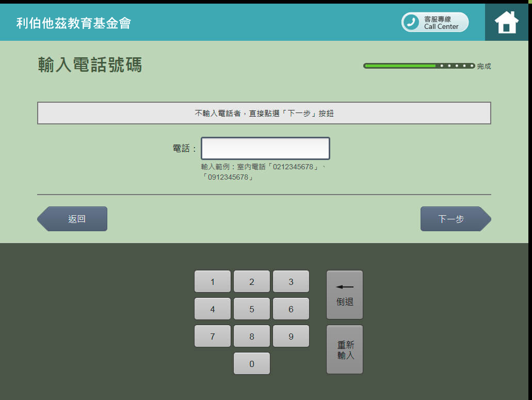Image resolution: width=532 pixels, height=400 pixels.
Task: Open the Call Center phone button
Action: 435,22
